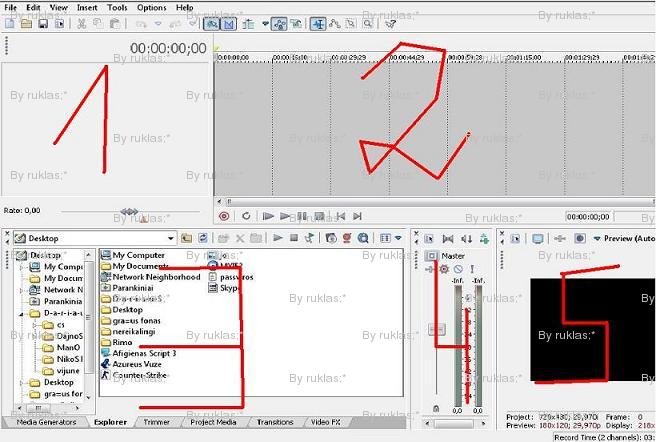Switch to Project Media tab
The width and height of the screenshot is (656, 442).
point(213,422)
